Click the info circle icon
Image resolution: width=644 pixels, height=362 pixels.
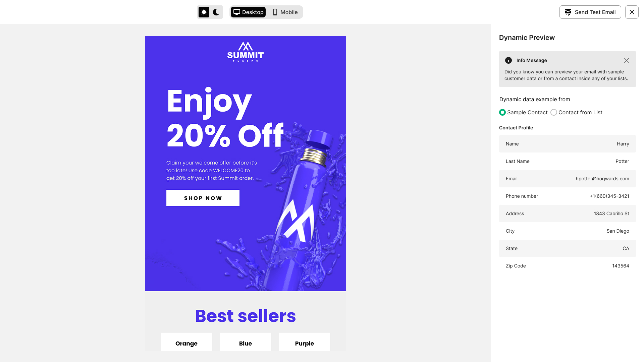pos(508,60)
